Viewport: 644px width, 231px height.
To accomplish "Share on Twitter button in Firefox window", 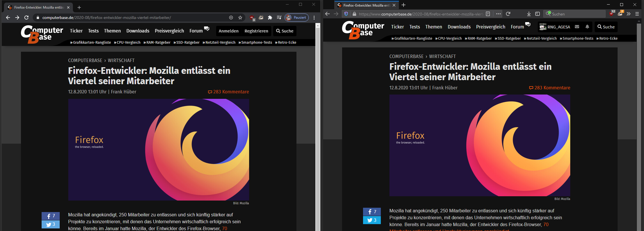I will pos(372,220).
